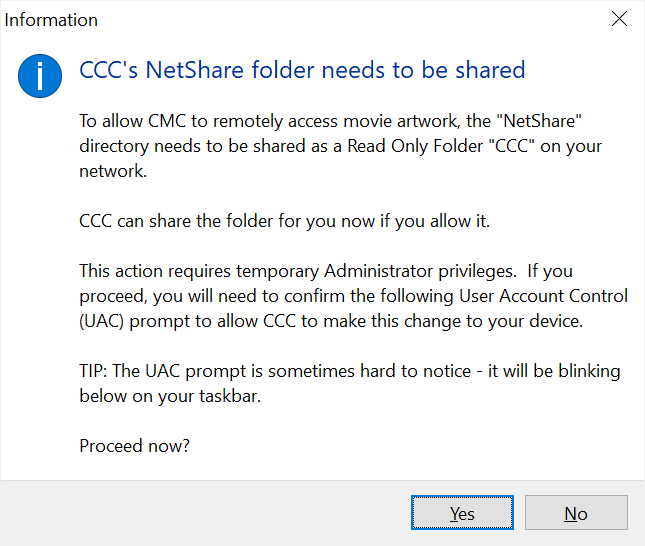Click 'temporary Administrator privileges' phrase
645x546 pixels.
376,271
